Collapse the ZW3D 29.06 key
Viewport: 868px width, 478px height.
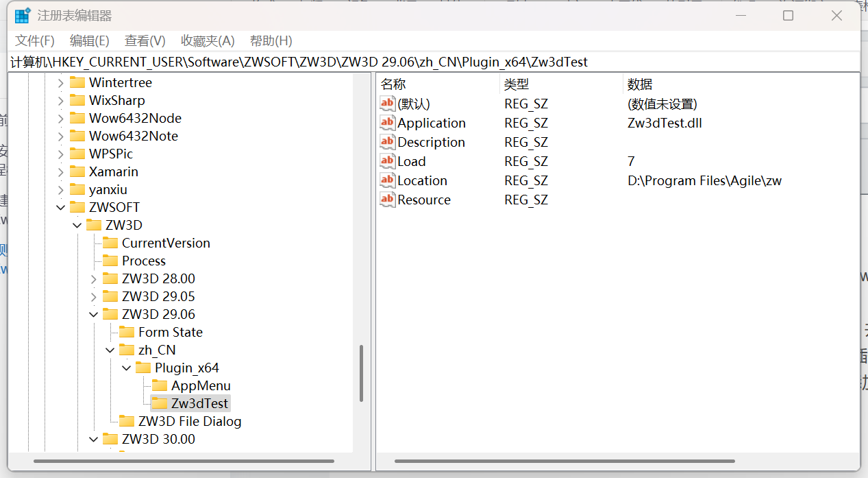point(93,314)
